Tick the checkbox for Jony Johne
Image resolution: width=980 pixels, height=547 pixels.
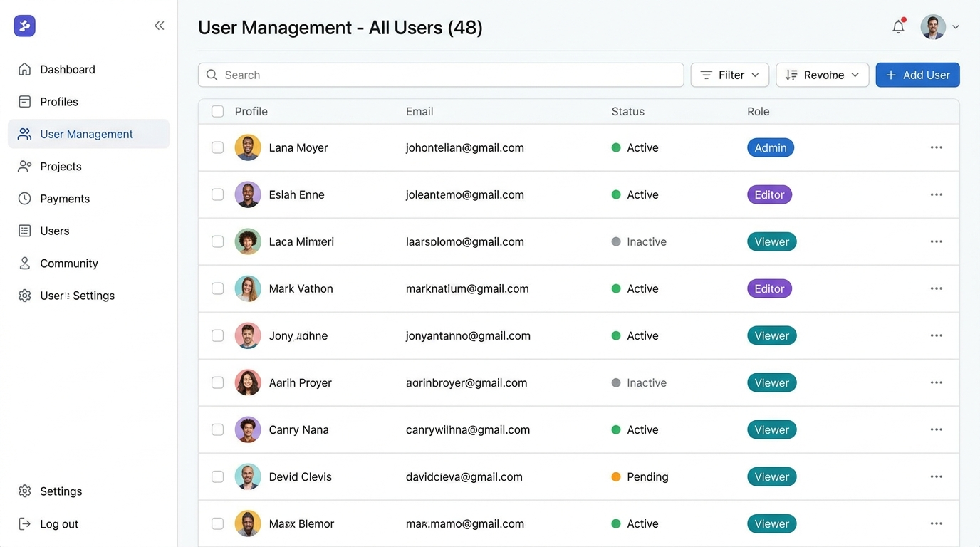click(218, 335)
